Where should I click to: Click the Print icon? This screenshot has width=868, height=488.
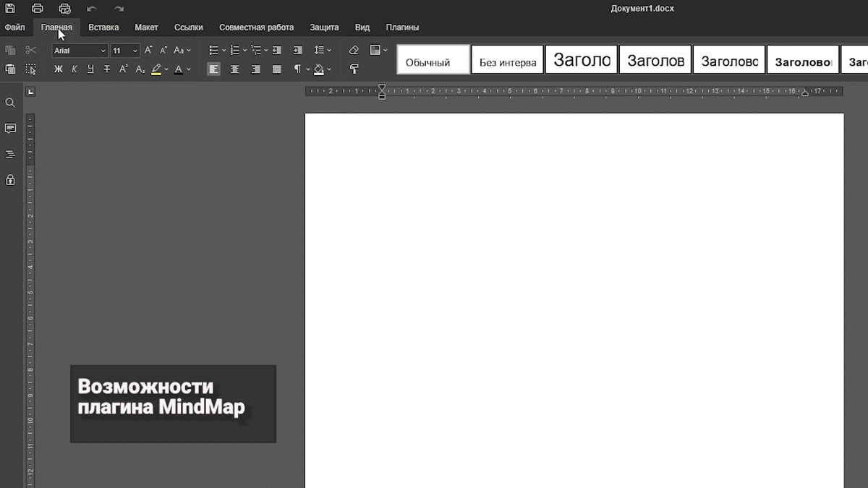37,9
